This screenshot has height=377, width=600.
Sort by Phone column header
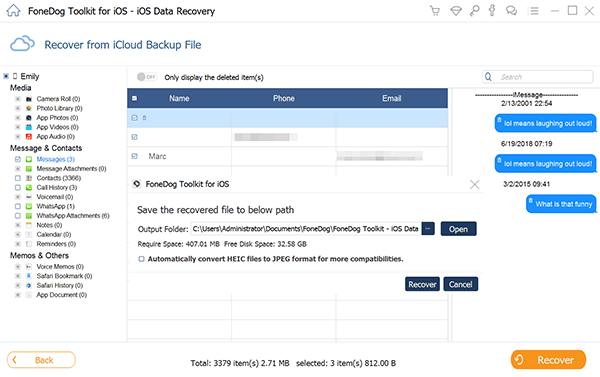[x=284, y=98]
